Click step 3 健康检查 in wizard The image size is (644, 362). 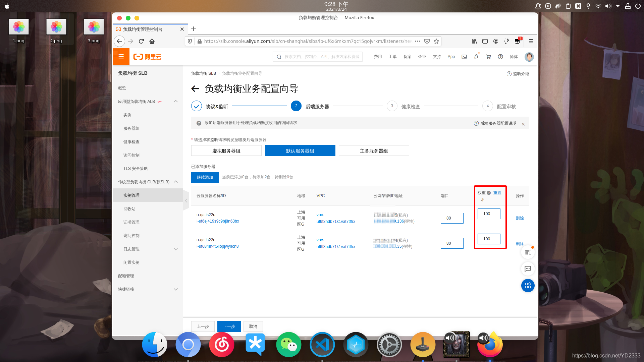coord(404,106)
